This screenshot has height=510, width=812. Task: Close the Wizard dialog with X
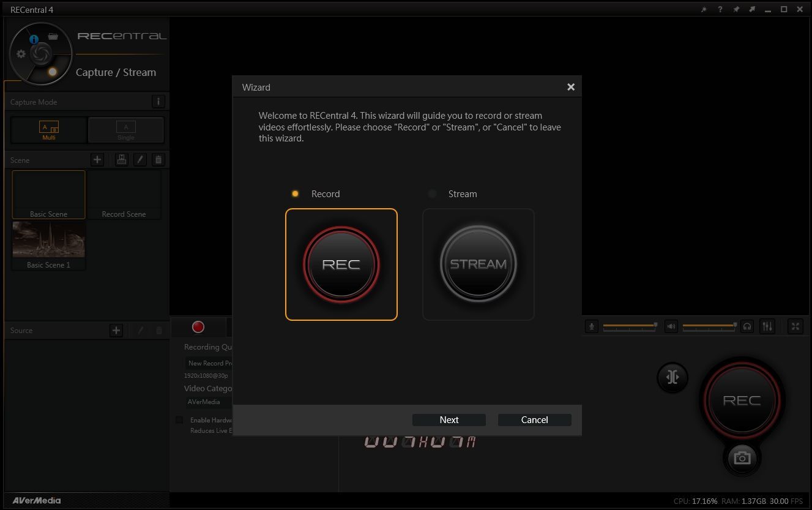click(570, 87)
